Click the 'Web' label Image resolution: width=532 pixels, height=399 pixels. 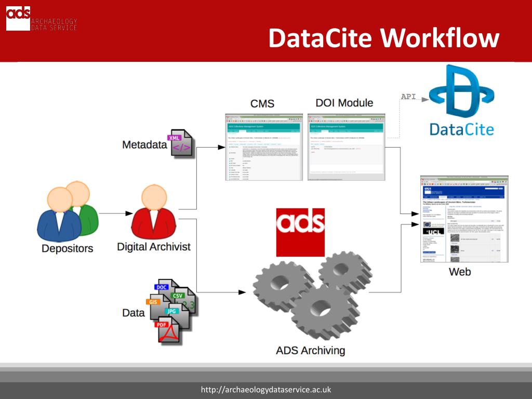(x=460, y=272)
